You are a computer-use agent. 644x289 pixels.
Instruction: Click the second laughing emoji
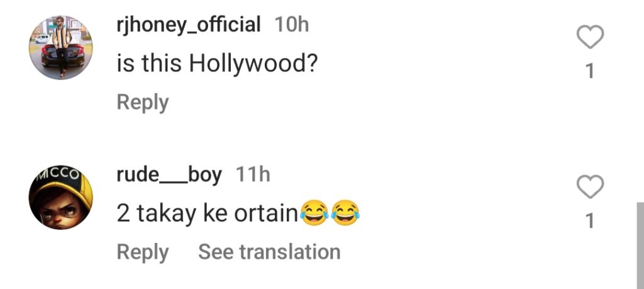point(345,214)
